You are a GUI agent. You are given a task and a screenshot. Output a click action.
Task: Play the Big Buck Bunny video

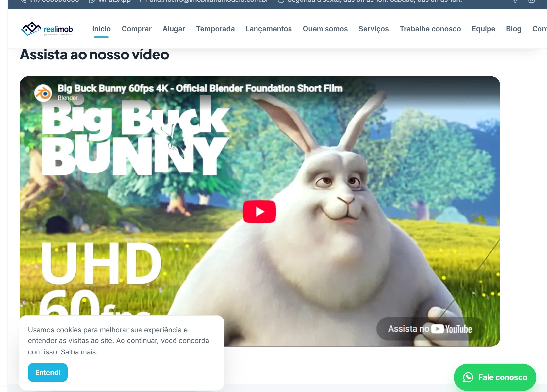259,212
